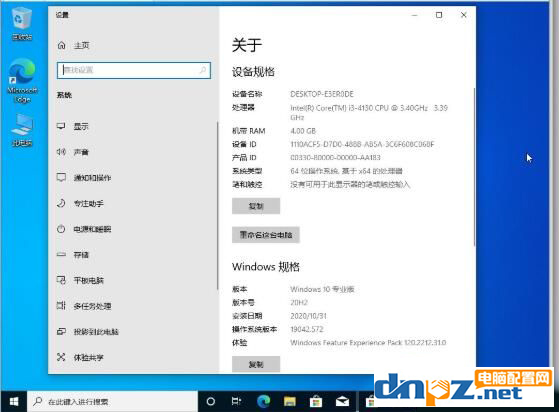Click the 安装日期 label
This screenshot has width=559, height=412.
[247, 316]
